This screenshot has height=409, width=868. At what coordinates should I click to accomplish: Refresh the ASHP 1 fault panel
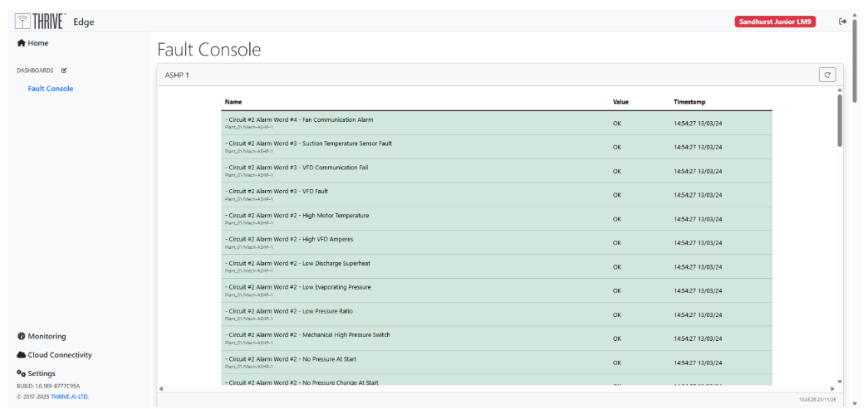pyautogui.click(x=826, y=75)
